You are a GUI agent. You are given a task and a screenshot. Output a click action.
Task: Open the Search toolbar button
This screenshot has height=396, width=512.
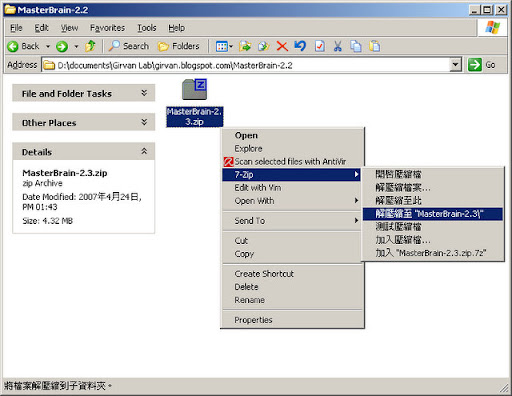[x=129, y=46]
